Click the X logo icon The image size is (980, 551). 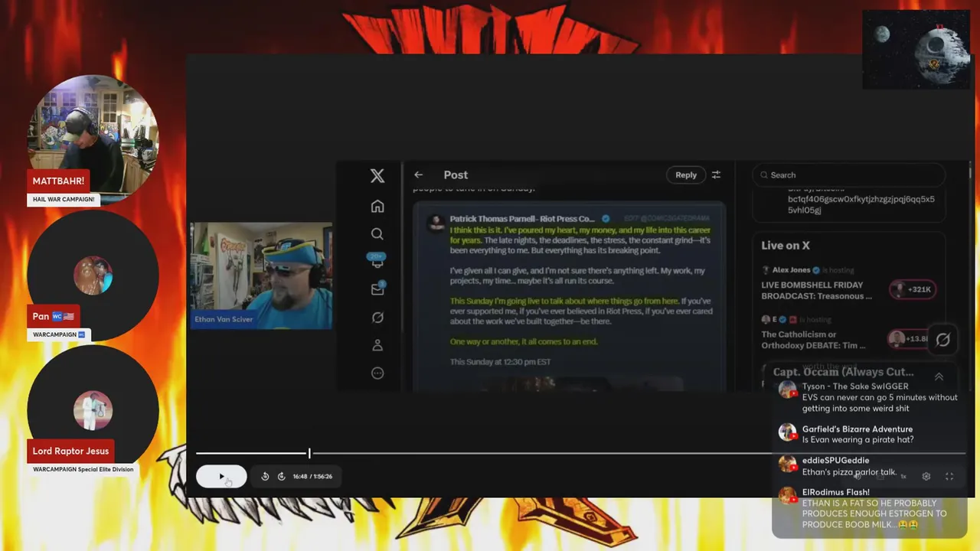point(377,175)
